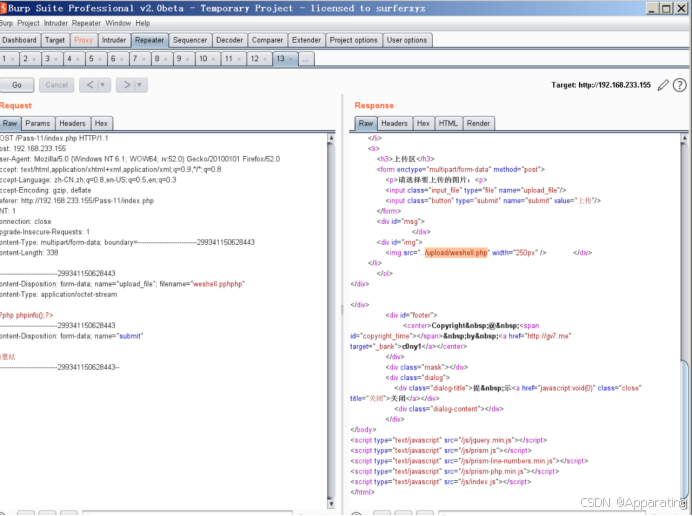This screenshot has height=516, width=692.
Task: Select Repeater tab number 7
Action: coord(135,59)
